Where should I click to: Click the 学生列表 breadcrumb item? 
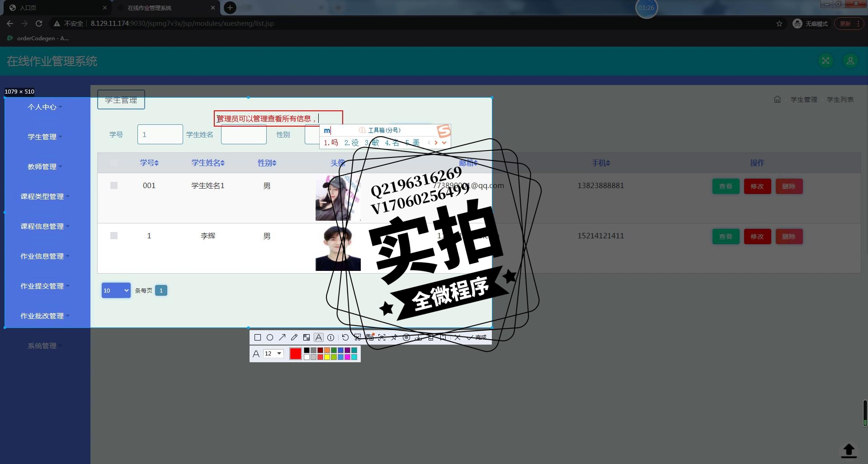(840, 99)
